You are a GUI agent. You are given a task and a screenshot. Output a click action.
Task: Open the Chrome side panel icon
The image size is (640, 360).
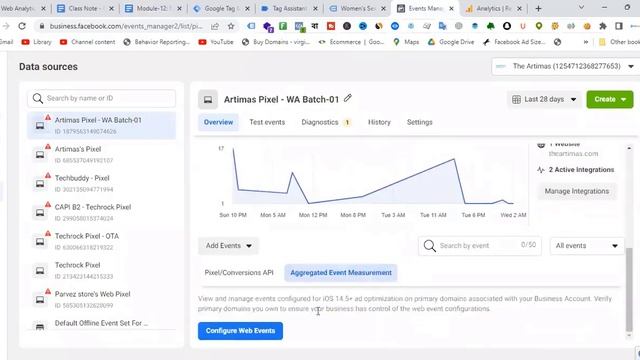[x=619, y=26]
